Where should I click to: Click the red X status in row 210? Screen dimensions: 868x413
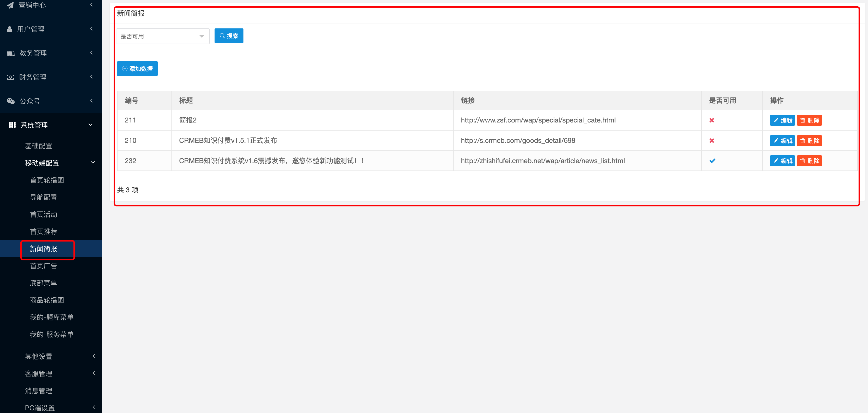tap(712, 141)
